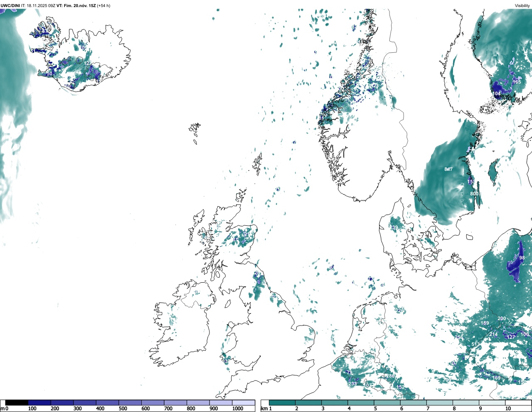Image resolution: width=532 pixels, height=412 pixels.
Task: Click the 700 tick on the metre legend
Action: tap(168, 409)
